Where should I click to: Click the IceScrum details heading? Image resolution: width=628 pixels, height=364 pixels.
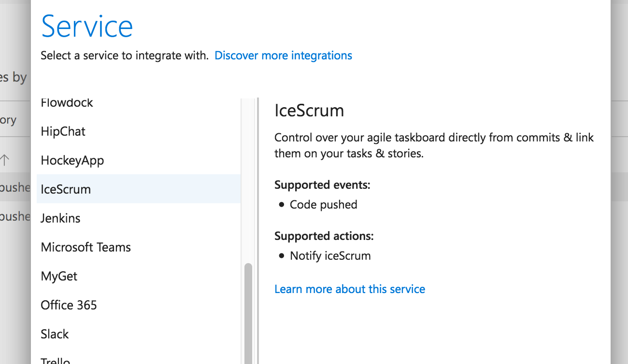coord(309,111)
